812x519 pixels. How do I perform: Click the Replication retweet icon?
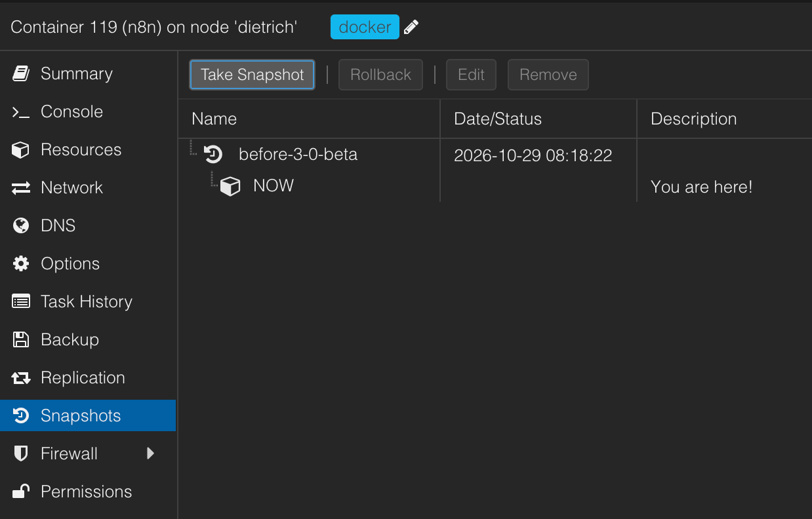pyautogui.click(x=21, y=378)
